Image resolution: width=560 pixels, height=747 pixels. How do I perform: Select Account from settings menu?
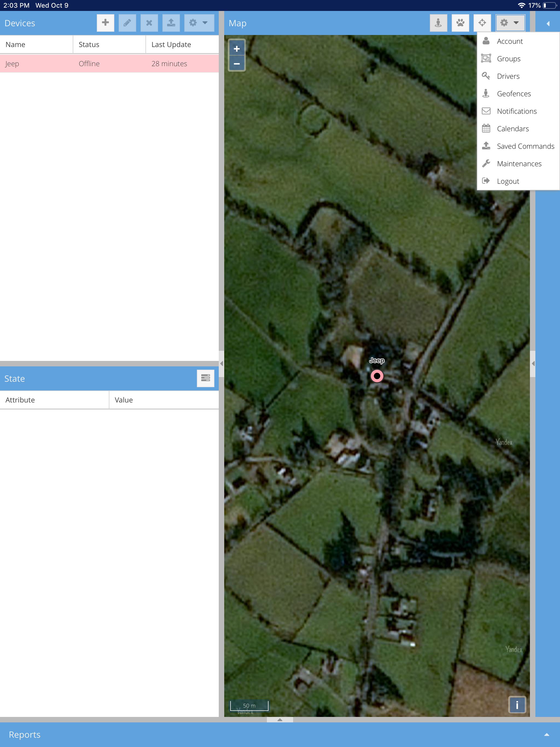click(509, 41)
